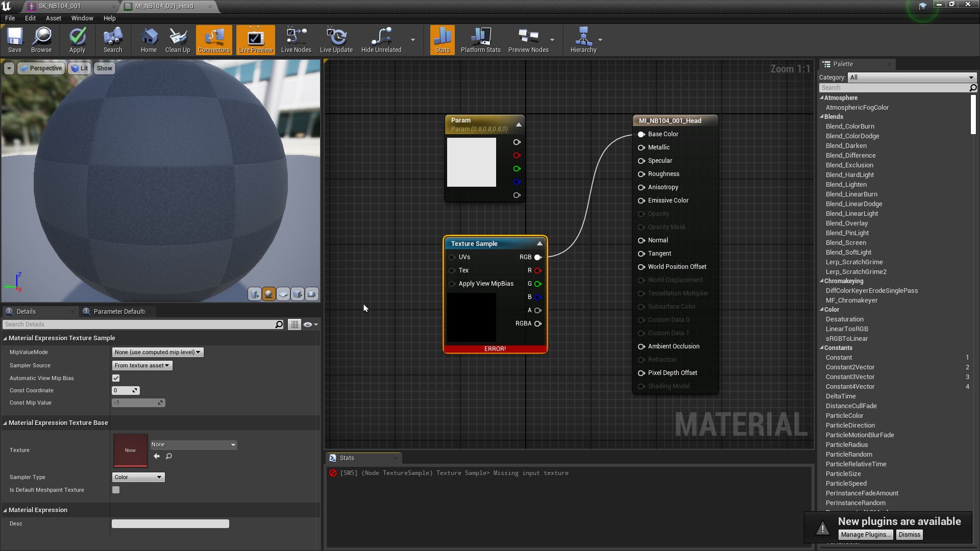Collapse the Blends category in Palette
The width and height of the screenshot is (980, 551).
822,117
